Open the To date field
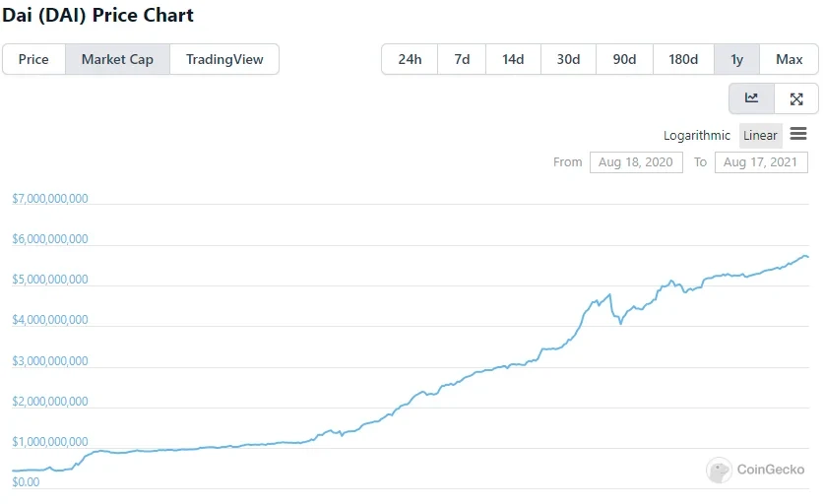 (x=761, y=162)
